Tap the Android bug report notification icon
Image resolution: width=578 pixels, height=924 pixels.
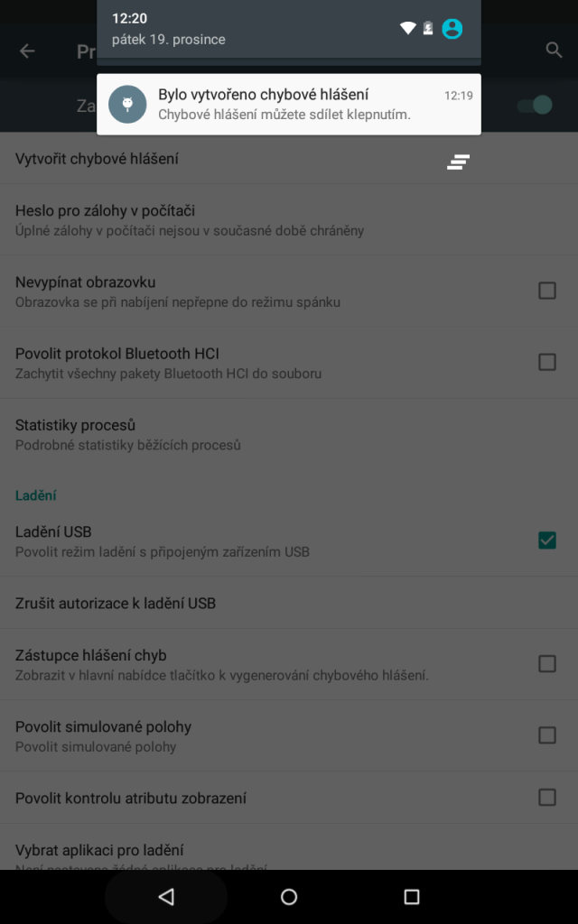127,105
